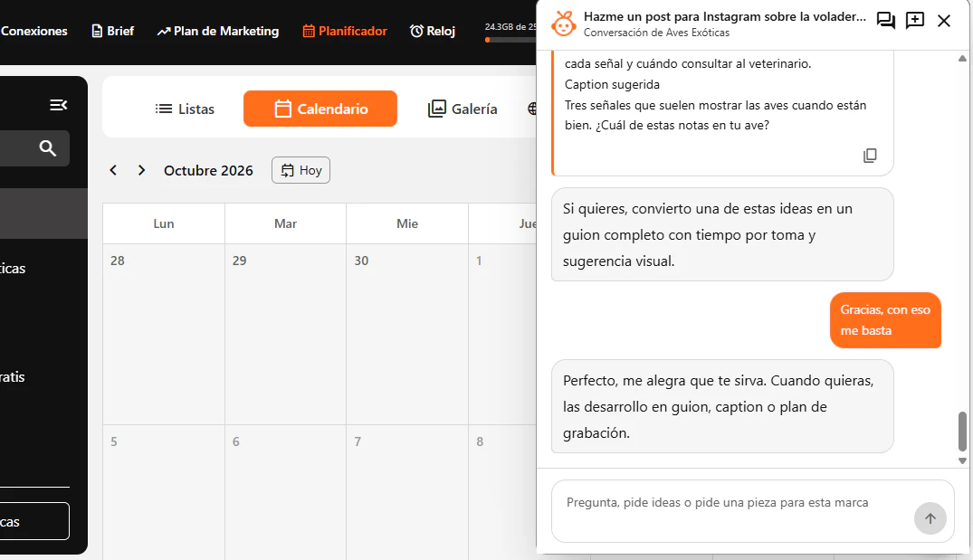Select the Planificador tab
The width and height of the screenshot is (973, 560).
tap(345, 31)
